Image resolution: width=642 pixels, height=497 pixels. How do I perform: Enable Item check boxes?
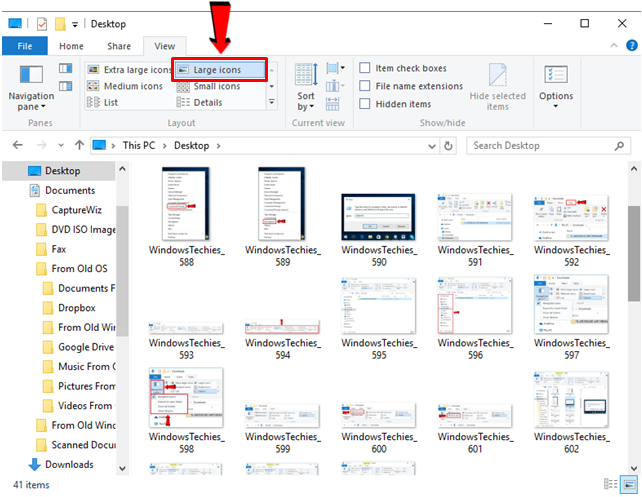(x=365, y=68)
